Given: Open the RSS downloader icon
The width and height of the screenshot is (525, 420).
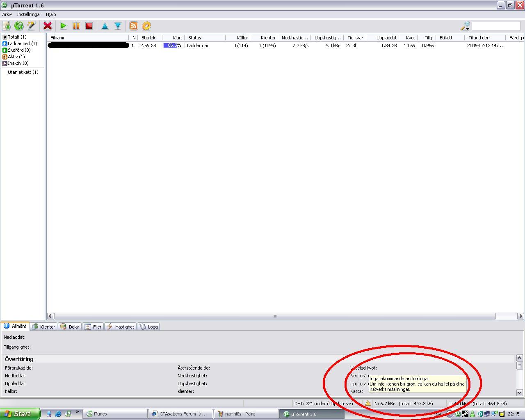Looking at the screenshot, I should tap(134, 26).
